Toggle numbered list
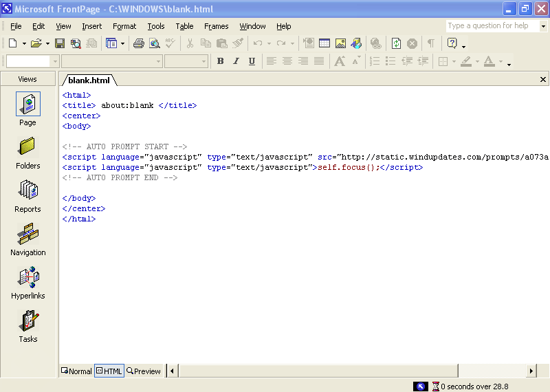This screenshot has width=550, height=392. click(375, 61)
